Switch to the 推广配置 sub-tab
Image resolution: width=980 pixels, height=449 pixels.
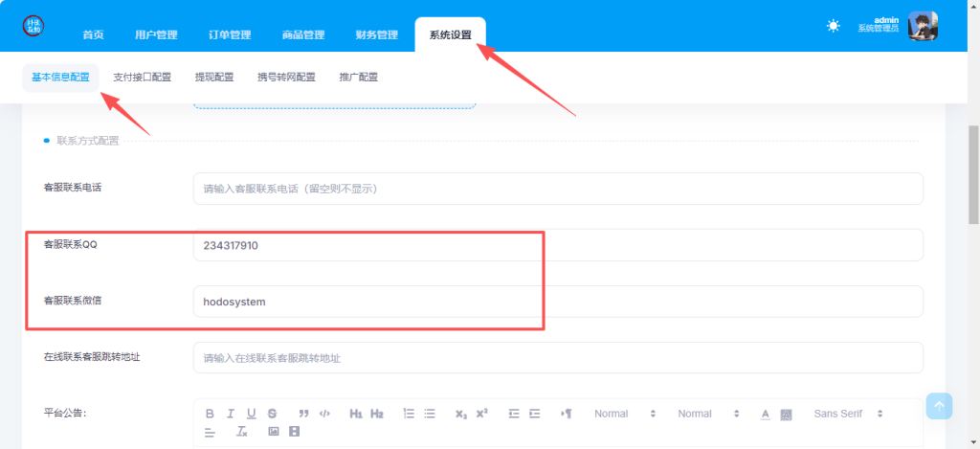359,78
